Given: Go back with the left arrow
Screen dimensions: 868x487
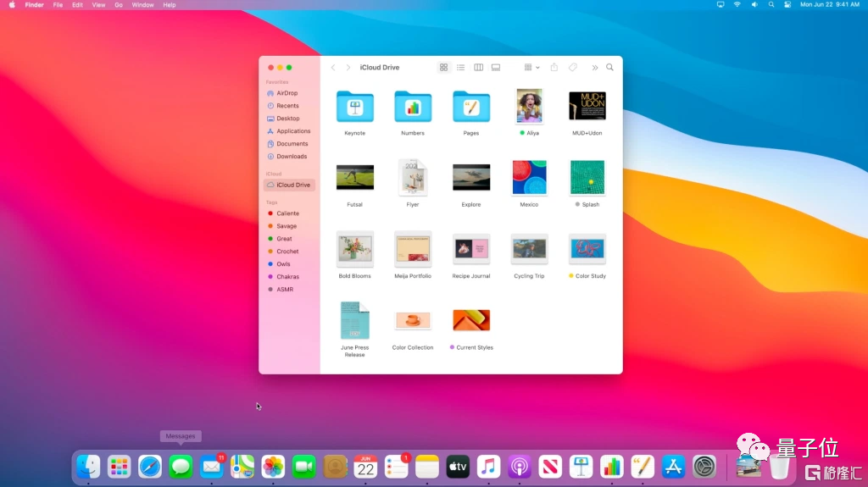Looking at the screenshot, I should (333, 68).
